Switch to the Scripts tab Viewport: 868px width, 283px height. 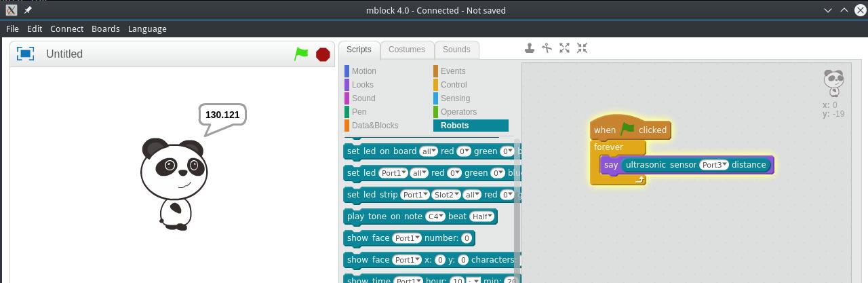(359, 50)
